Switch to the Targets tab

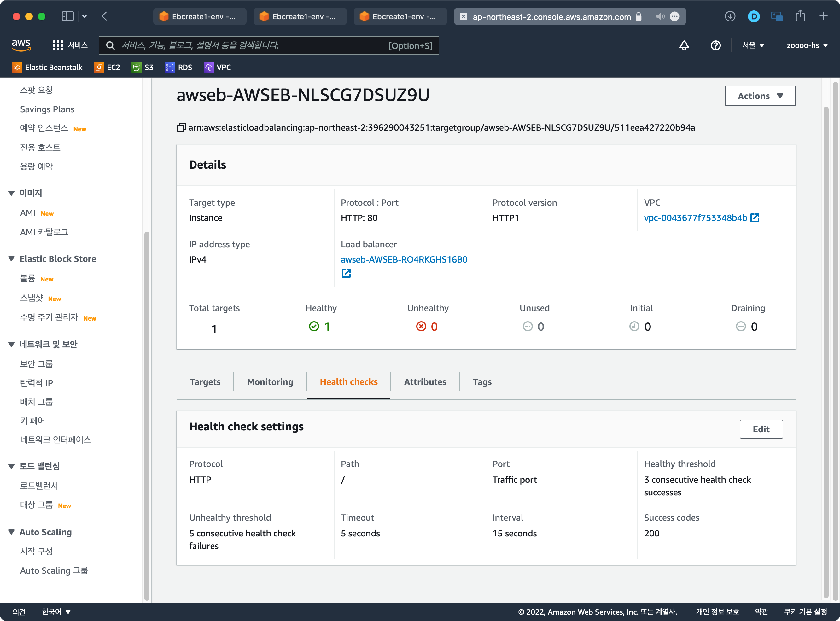(205, 382)
